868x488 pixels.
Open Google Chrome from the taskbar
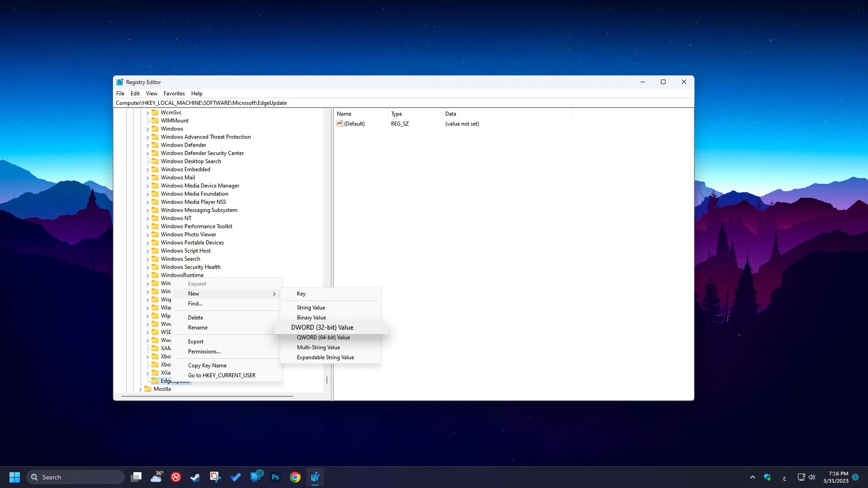coord(295,477)
